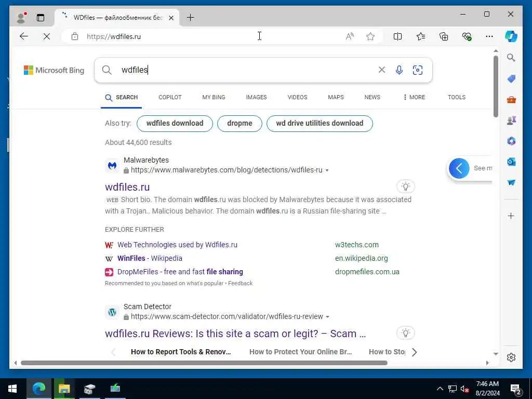This screenshot has height=399, width=532.
Task: Open 'DropMeFiles - free and fast file sharing'
Action: click(x=180, y=272)
